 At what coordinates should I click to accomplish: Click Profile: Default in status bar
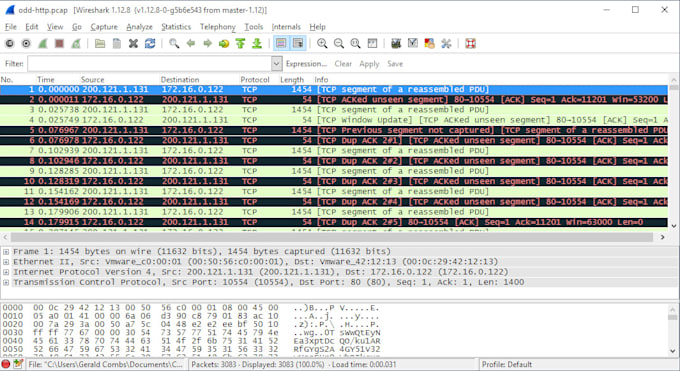click(507, 364)
